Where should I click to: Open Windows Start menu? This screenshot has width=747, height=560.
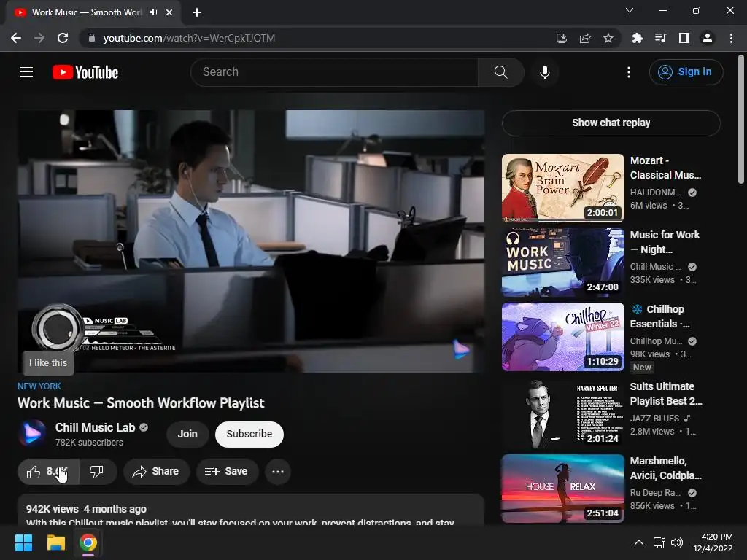[x=23, y=542]
